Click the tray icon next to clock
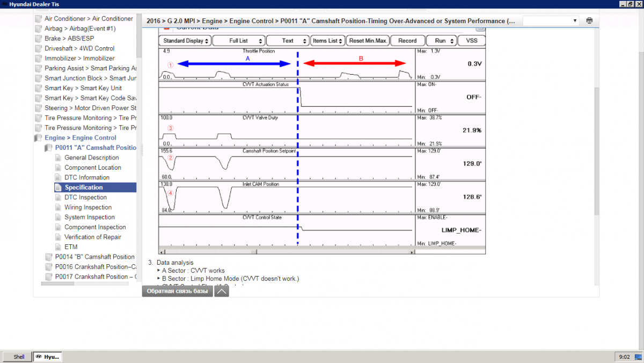This screenshot has width=644, height=363. pyautogui.click(x=639, y=357)
